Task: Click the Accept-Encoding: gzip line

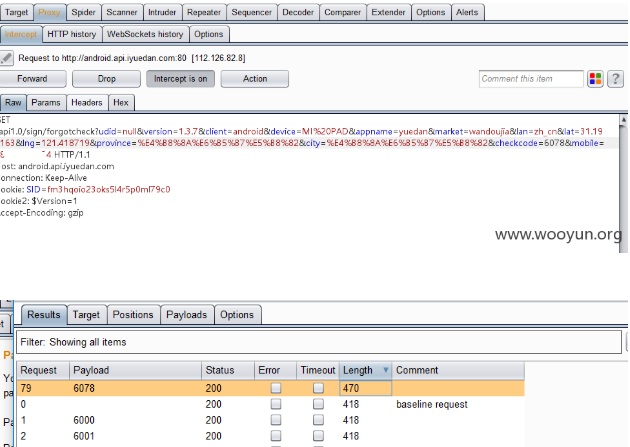Action: (41, 213)
